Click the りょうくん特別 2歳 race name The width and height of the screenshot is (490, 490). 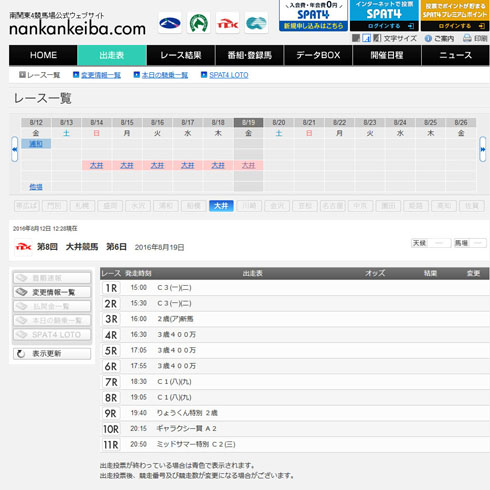coord(187,413)
